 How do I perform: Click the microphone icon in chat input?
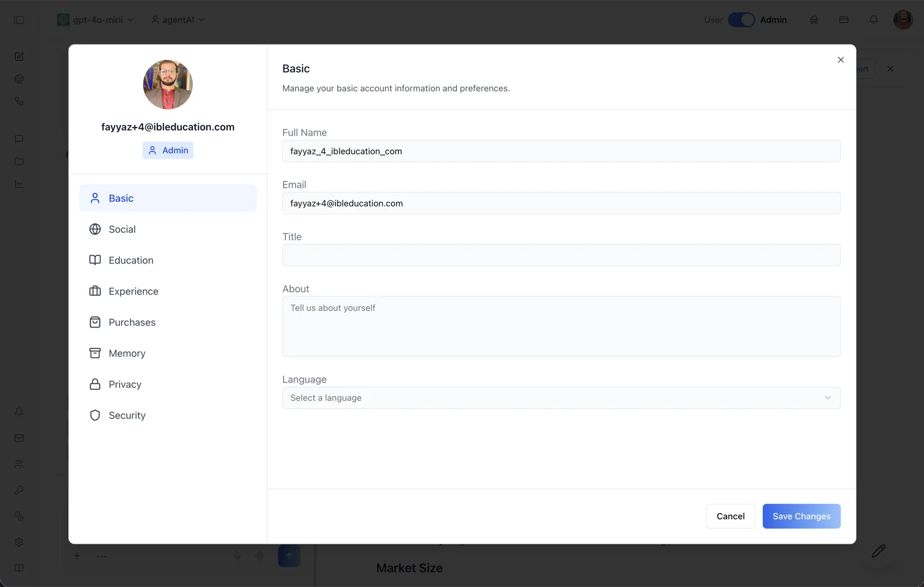tap(237, 556)
